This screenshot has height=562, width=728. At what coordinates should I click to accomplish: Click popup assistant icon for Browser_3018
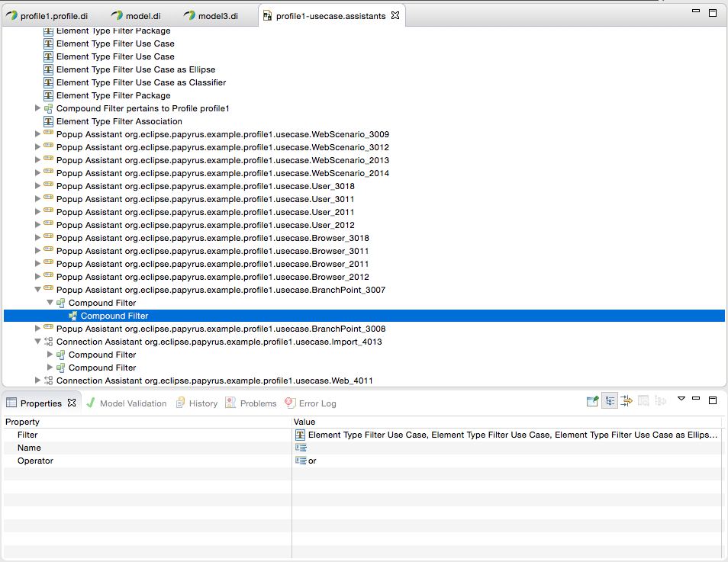click(48, 237)
